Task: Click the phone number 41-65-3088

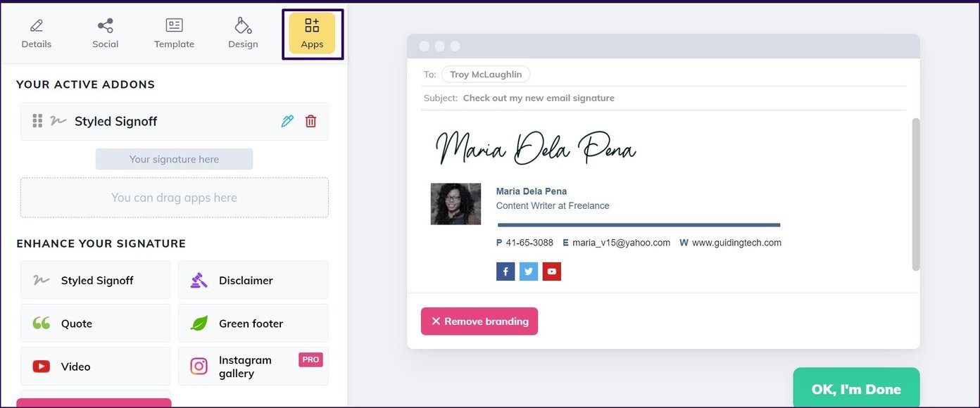Action: 529,243
